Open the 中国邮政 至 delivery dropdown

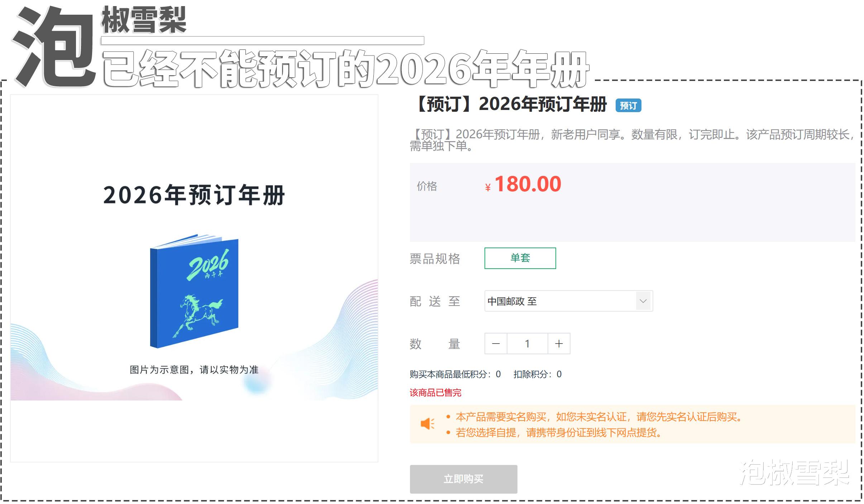tap(569, 301)
